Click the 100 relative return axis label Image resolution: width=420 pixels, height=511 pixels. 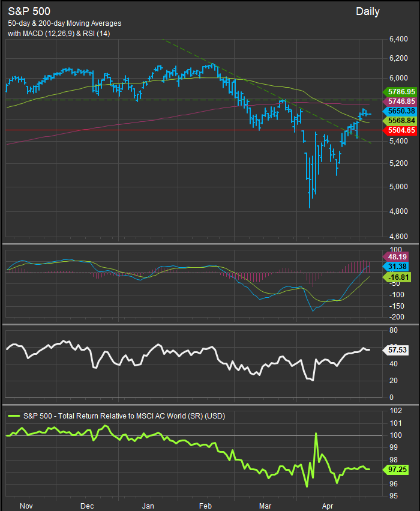click(x=395, y=435)
